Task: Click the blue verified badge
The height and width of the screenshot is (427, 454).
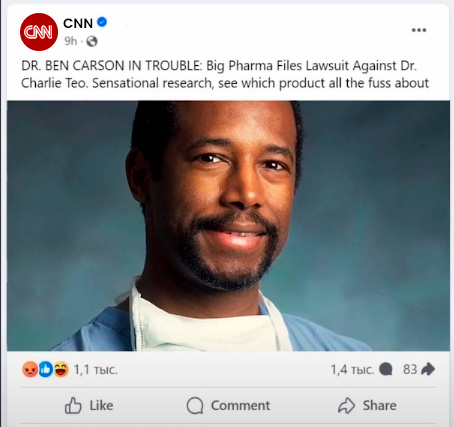Action: tap(102, 22)
